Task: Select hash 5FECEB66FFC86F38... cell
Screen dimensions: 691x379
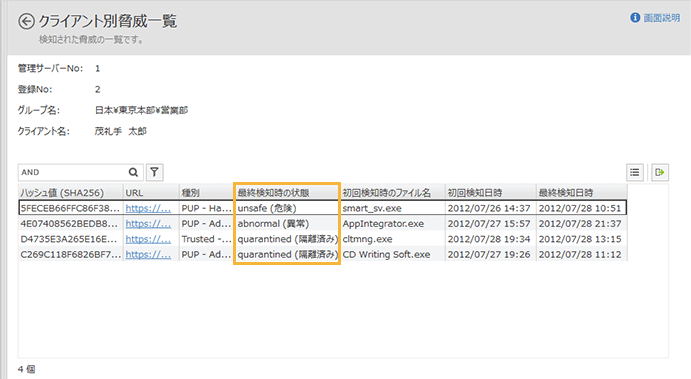Action: pyautogui.click(x=70, y=208)
